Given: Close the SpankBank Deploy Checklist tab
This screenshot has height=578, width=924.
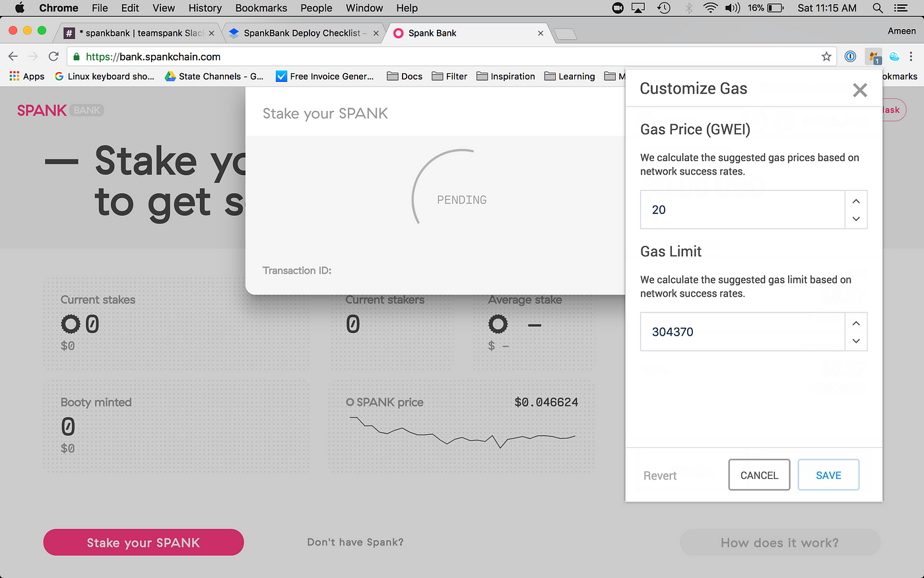Looking at the screenshot, I should point(376,33).
